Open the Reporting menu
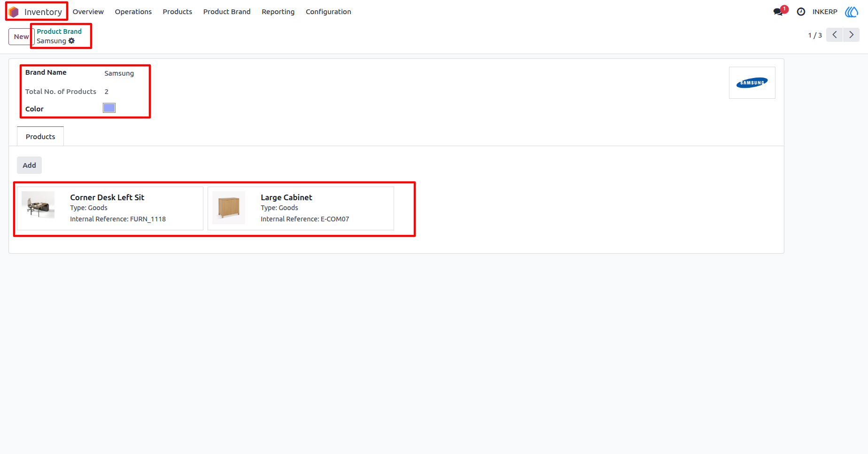The height and width of the screenshot is (454, 868). (x=278, y=12)
